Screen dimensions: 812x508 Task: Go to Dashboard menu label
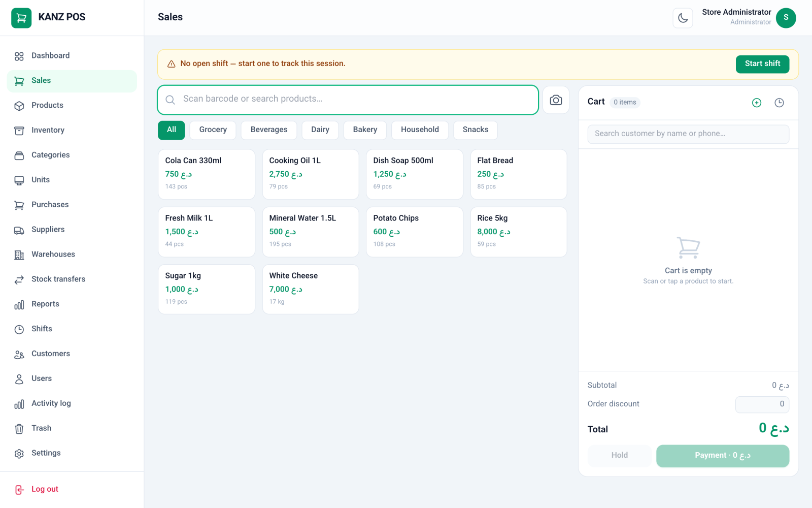(x=51, y=56)
